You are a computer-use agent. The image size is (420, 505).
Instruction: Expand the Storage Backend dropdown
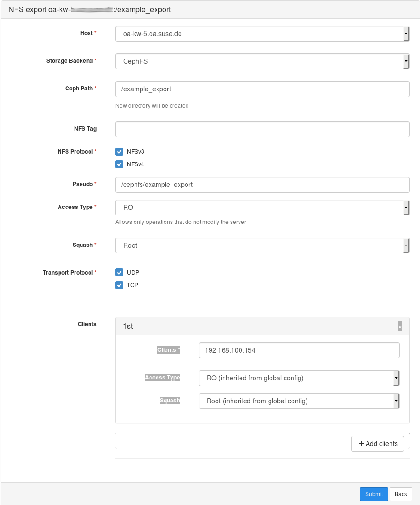pyautogui.click(x=262, y=61)
